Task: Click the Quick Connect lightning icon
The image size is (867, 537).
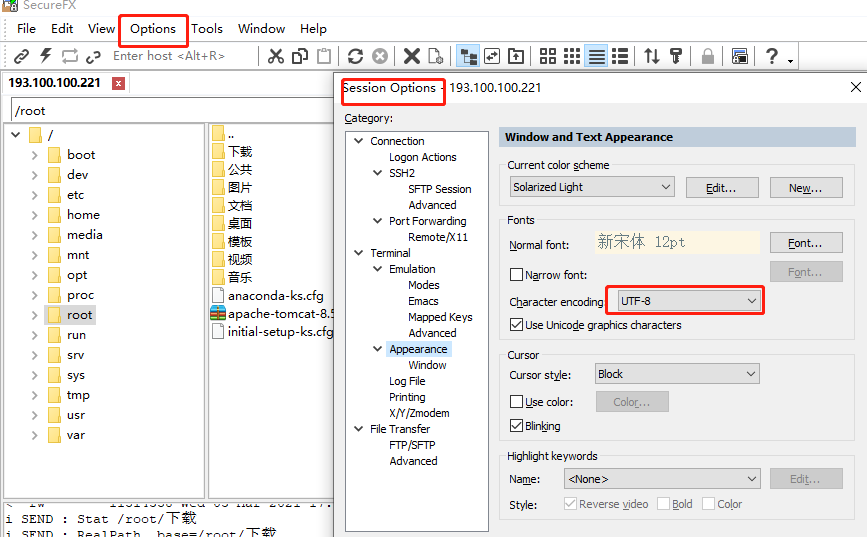Action: point(45,56)
